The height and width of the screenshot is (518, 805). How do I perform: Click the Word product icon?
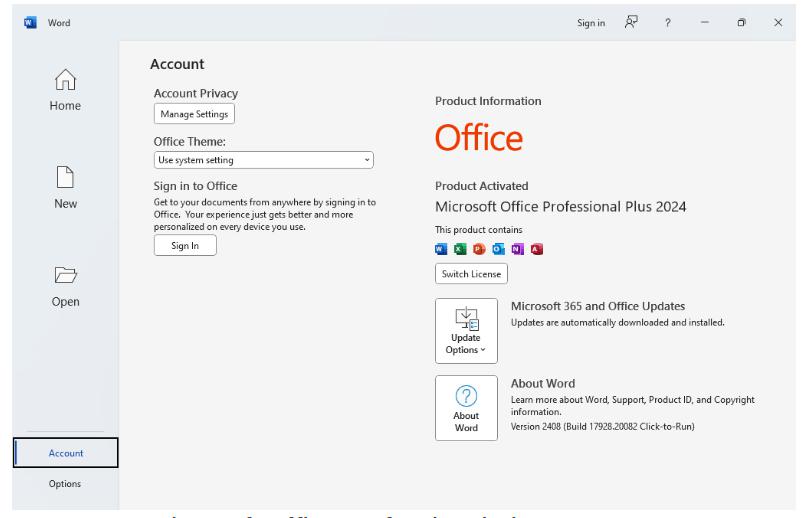[441, 249]
